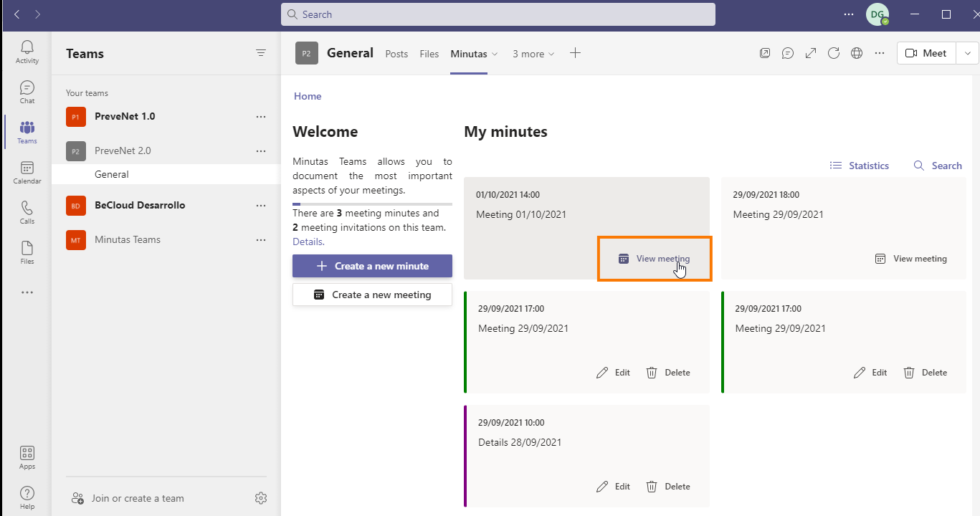Expand the Minutas tab dropdown
Viewport: 980px width, 516px height.
(x=495, y=54)
